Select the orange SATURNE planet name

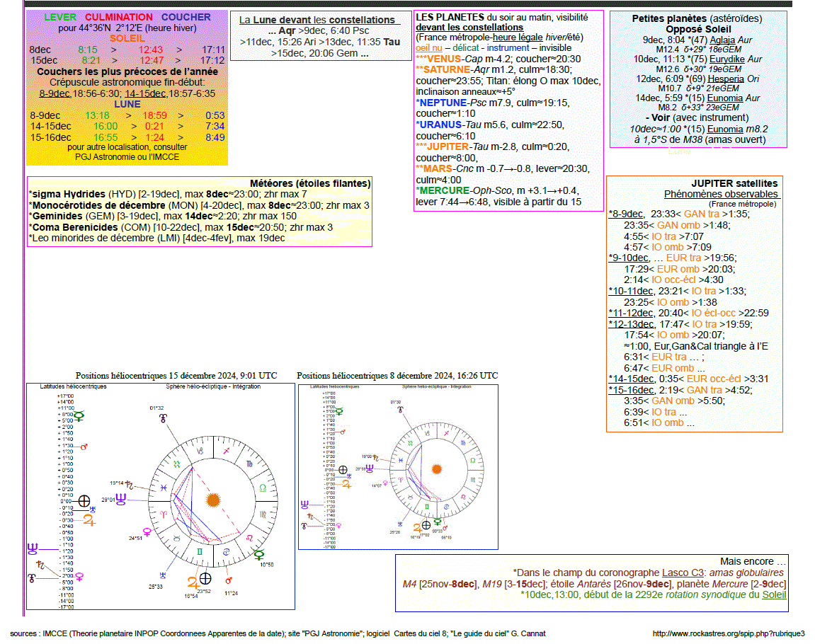(447, 69)
